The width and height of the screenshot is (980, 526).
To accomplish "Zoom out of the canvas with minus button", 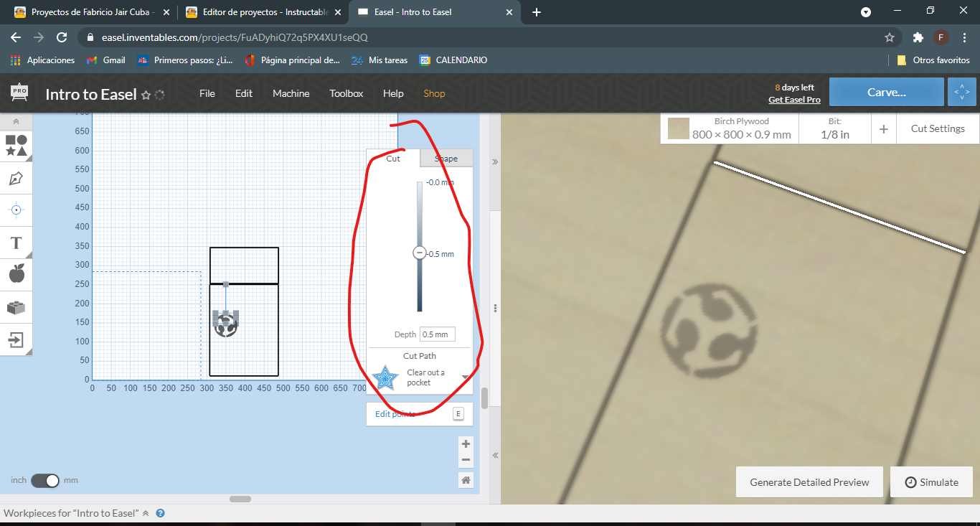I will tap(466, 460).
